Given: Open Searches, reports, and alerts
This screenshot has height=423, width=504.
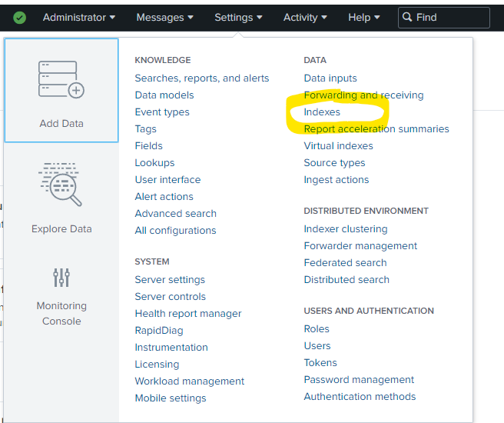Looking at the screenshot, I should 202,78.
